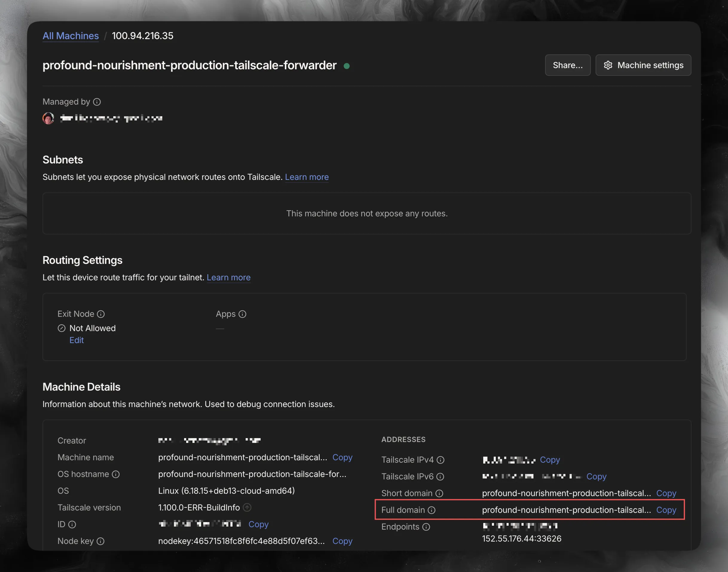Click the truncated Machine name value
The image size is (728, 572).
point(242,457)
